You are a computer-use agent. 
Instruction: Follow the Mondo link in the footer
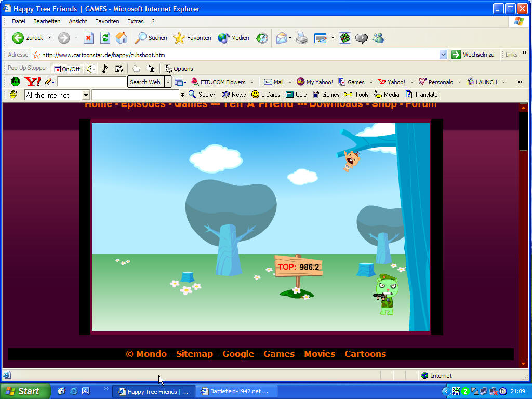(151, 354)
